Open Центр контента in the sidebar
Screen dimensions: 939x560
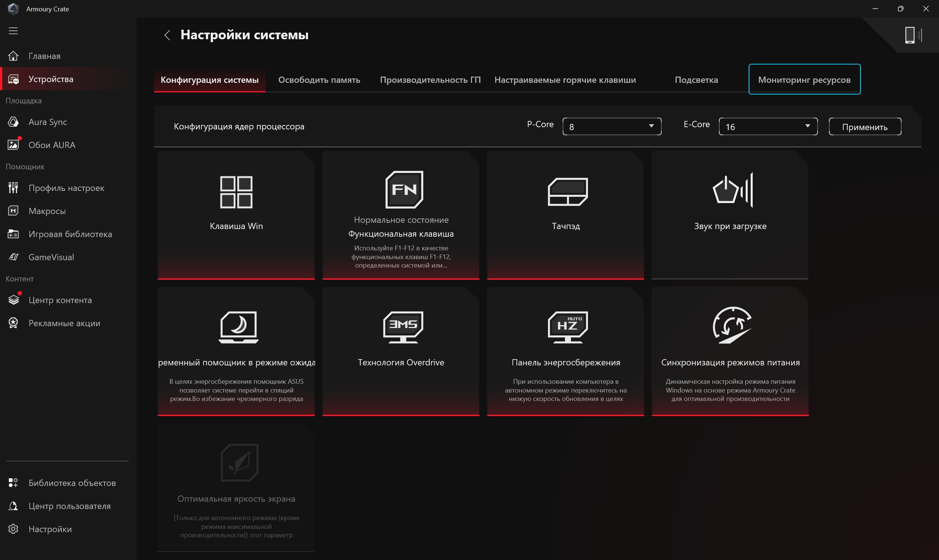pyautogui.click(x=68, y=300)
